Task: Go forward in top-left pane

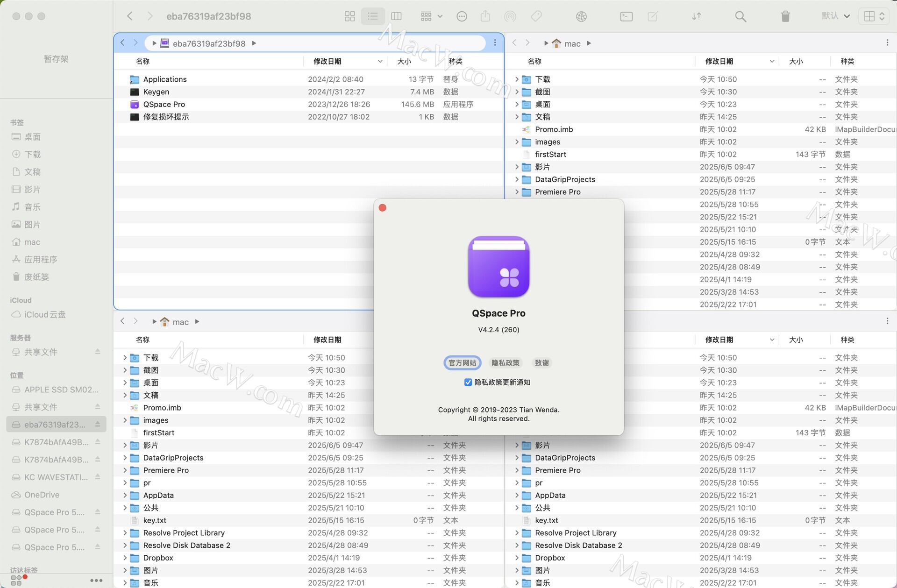Action: (x=135, y=43)
